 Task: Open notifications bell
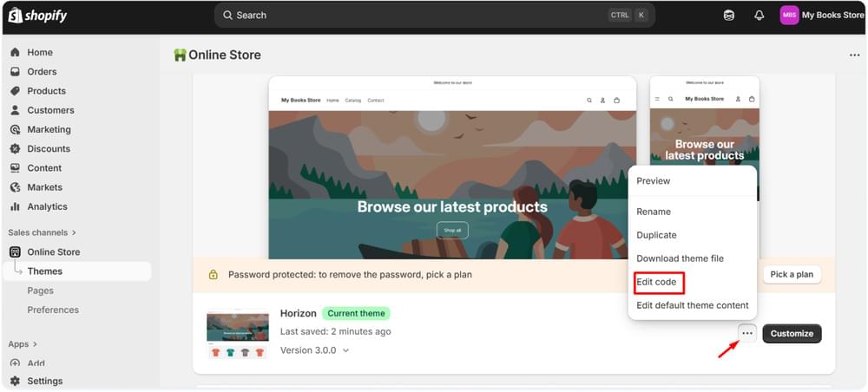click(x=759, y=16)
